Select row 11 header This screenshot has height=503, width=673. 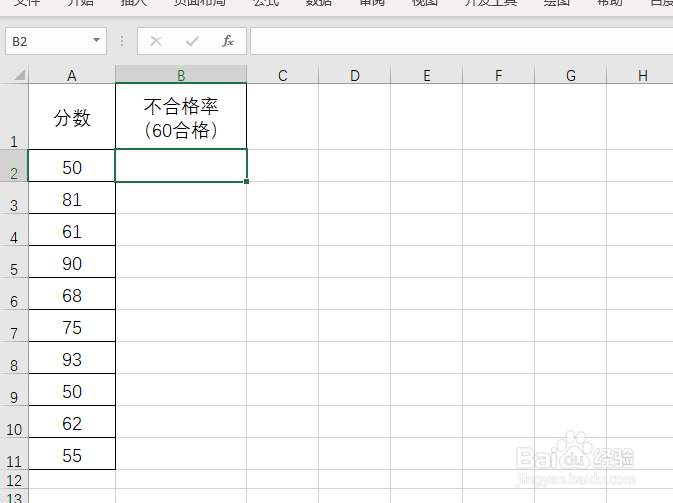pos(14,453)
